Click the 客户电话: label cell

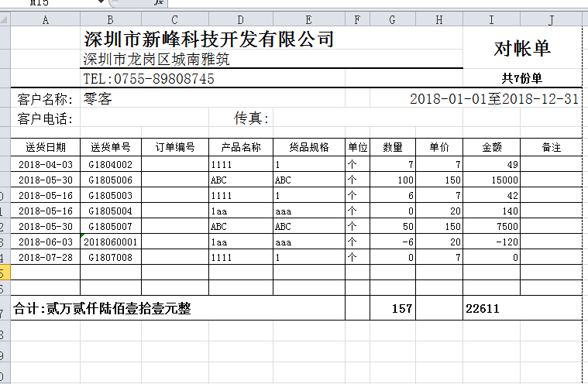coord(46,118)
